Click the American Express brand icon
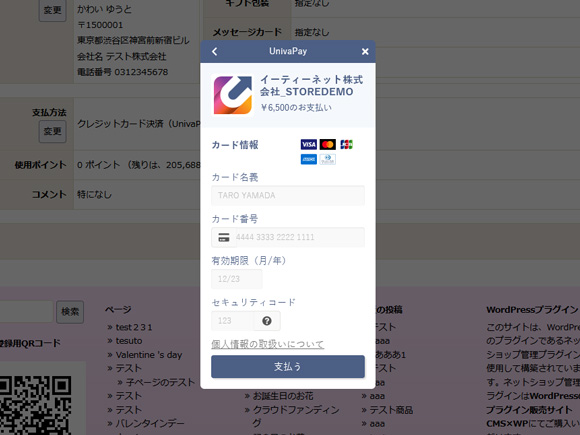This screenshot has width=580, height=435. 308,159
